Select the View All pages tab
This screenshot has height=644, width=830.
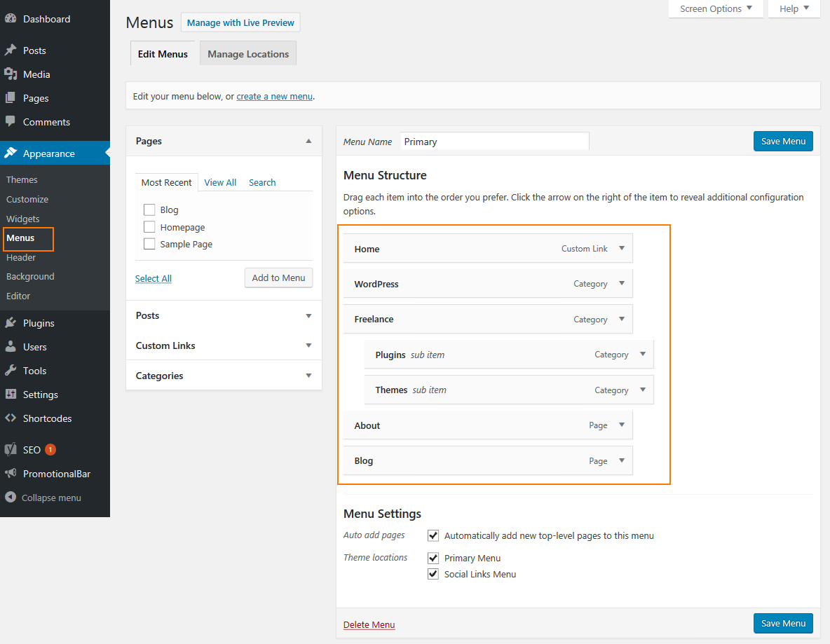pyautogui.click(x=220, y=182)
